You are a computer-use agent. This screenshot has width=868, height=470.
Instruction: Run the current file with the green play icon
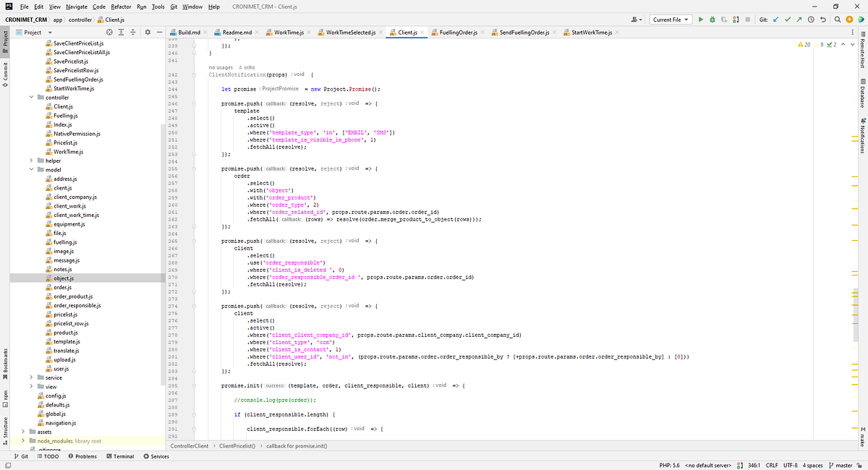pos(701,20)
